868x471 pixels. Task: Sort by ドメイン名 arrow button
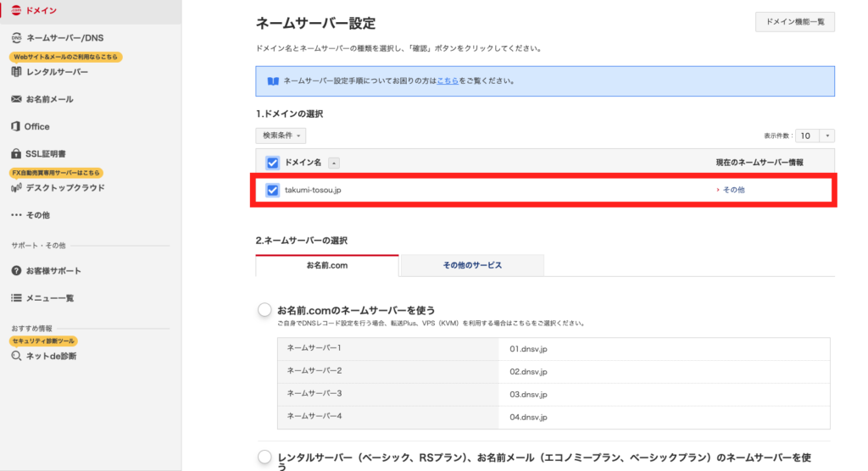click(x=334, y=163)
